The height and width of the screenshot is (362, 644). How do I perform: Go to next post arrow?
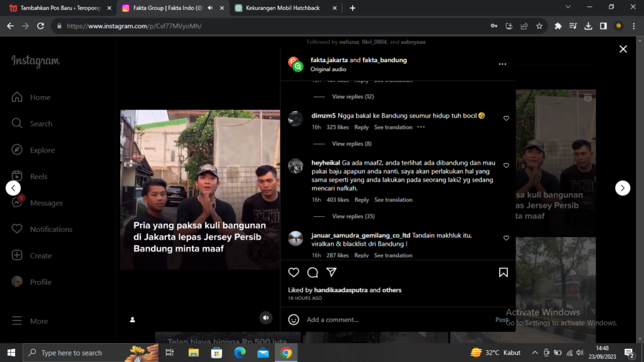[x=623, y=188]
